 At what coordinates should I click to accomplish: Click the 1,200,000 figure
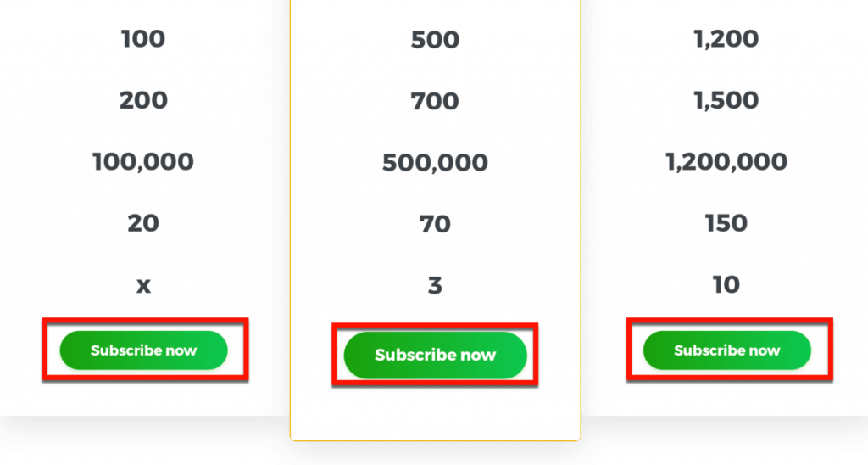click(726, 161)
